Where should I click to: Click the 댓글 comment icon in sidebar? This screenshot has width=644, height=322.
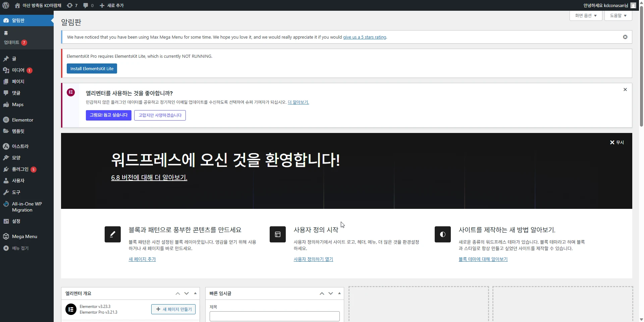6,93
